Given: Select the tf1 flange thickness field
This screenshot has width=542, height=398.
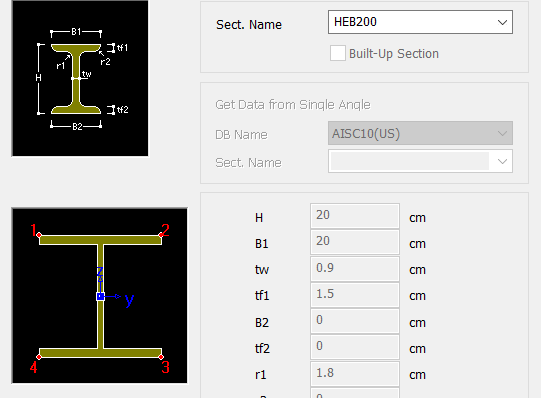Looking at the screenshot, I should [355, 295].
